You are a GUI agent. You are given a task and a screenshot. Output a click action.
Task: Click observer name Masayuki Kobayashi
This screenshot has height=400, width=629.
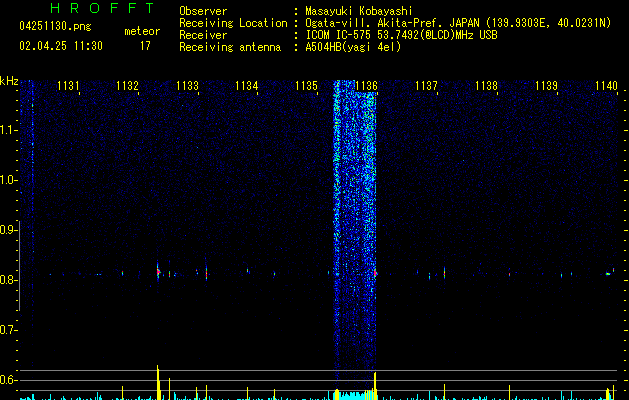[359, 11]
